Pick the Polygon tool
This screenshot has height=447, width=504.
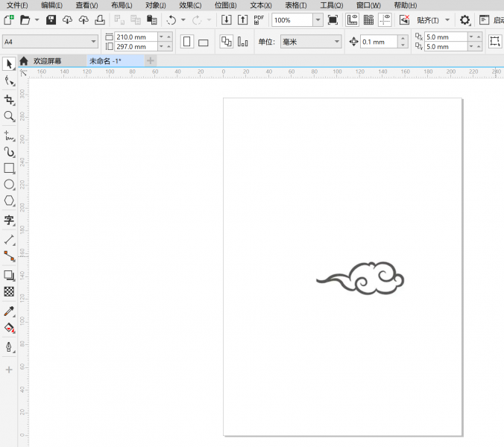(9, 201)
